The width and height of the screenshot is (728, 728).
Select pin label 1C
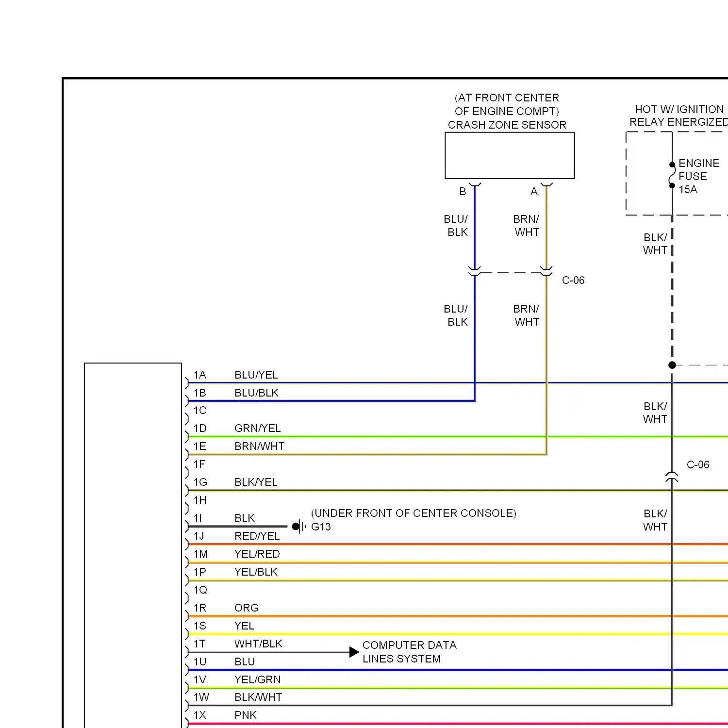coord(200,410)
